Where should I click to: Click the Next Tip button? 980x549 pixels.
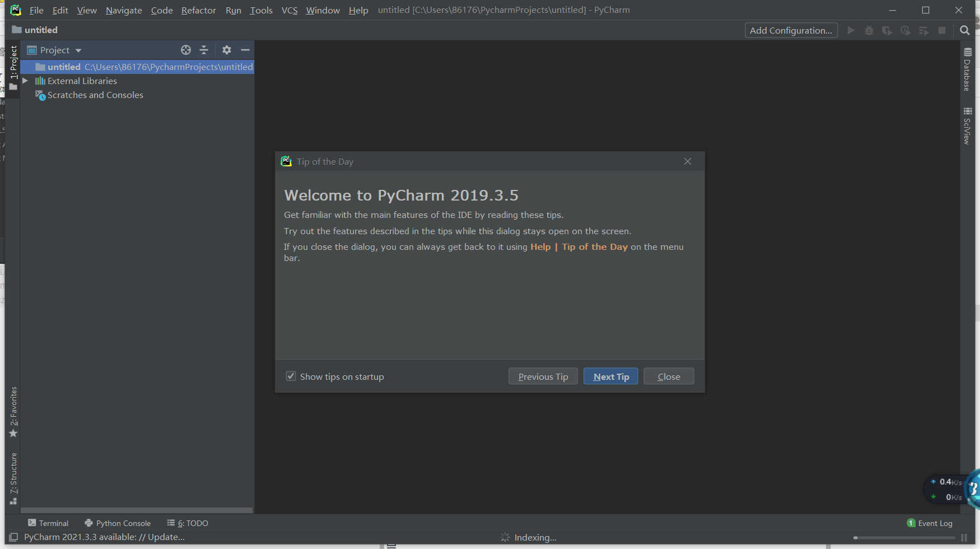coord(610,376)
